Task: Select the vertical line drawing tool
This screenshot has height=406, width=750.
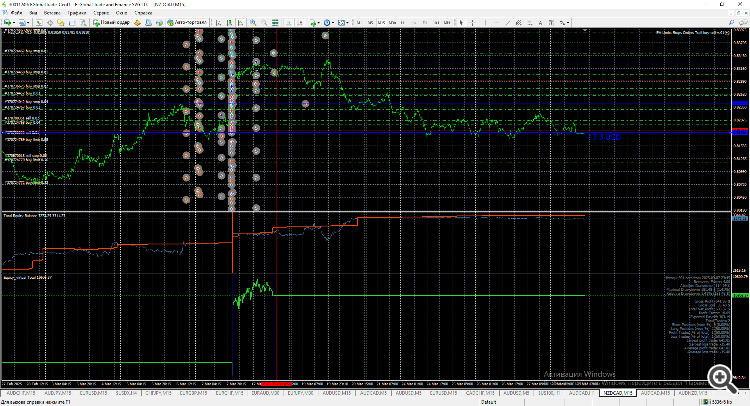Action: click(485, 22)
